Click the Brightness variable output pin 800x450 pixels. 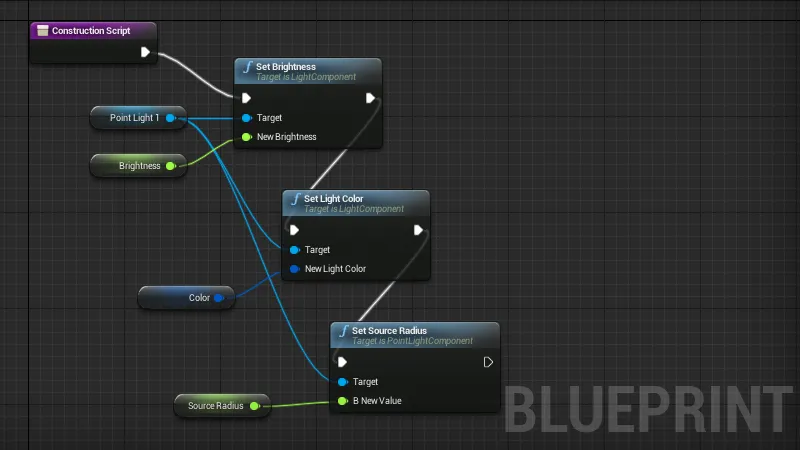(x=171, y=166)
